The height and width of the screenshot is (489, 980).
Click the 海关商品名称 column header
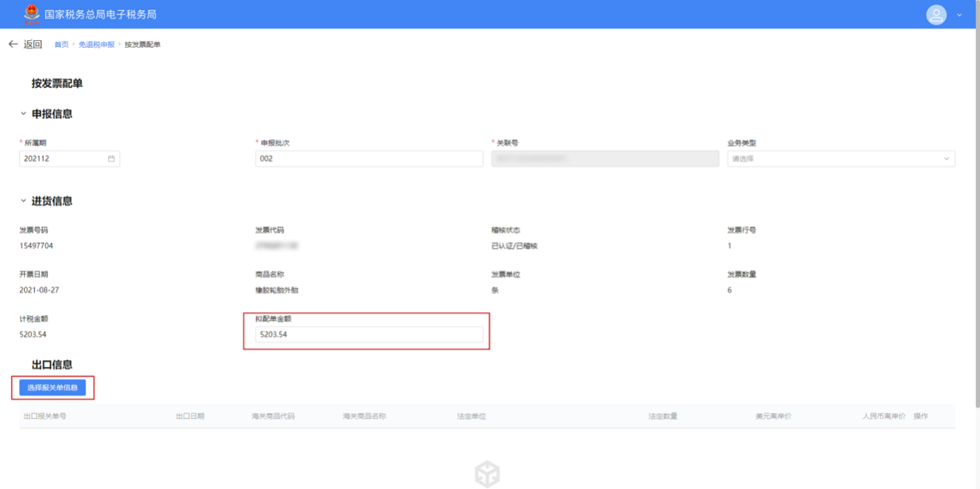[x=364, y=416]
